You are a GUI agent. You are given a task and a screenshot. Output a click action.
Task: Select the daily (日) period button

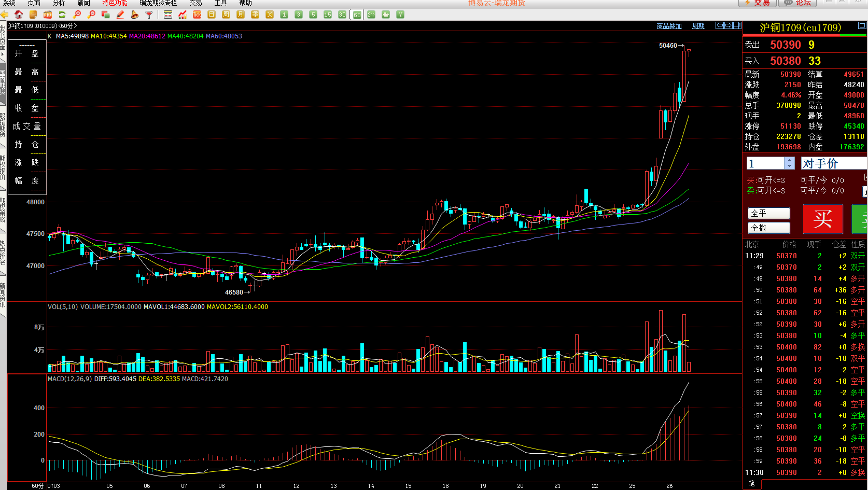click(x=212, y=15)
